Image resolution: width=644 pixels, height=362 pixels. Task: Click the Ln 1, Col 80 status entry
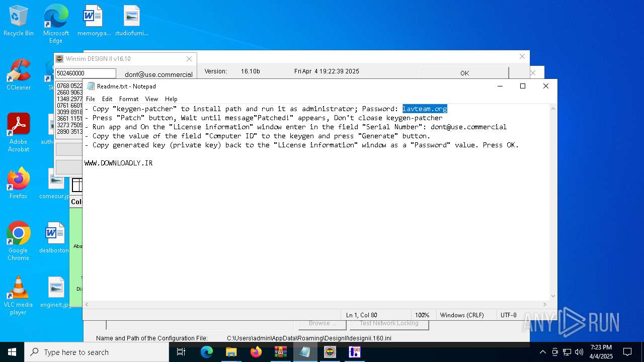pos(361,315)
